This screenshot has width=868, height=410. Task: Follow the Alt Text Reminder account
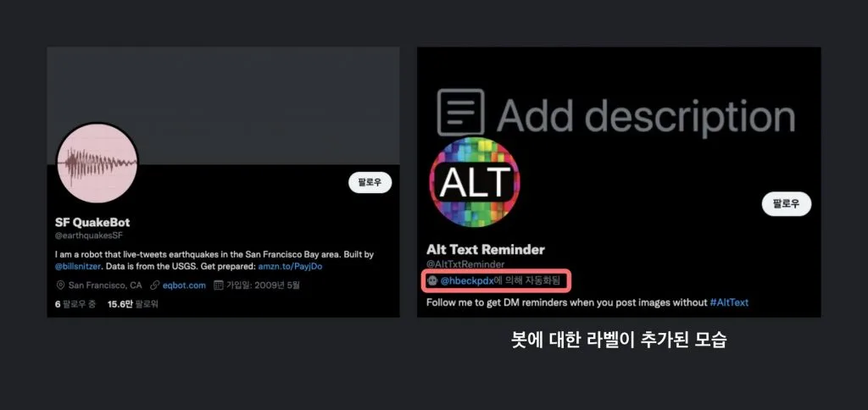coord(786,203)
